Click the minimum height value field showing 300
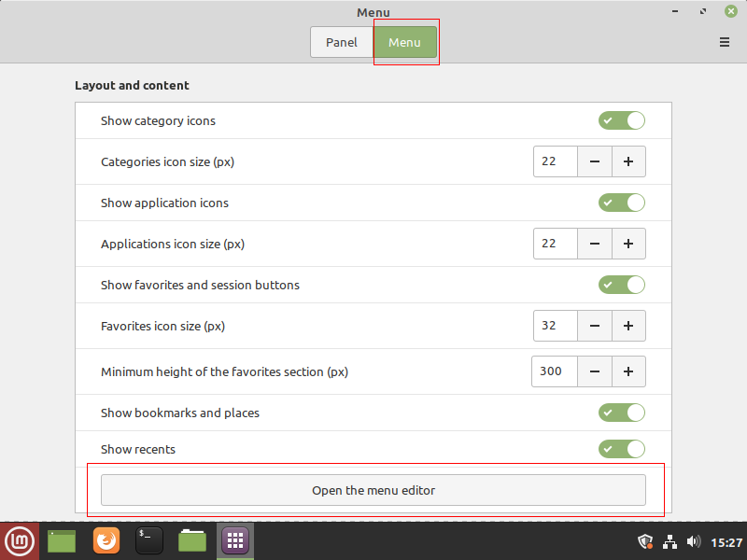Screen dimensions: 747x560 [x=555, y=371]
